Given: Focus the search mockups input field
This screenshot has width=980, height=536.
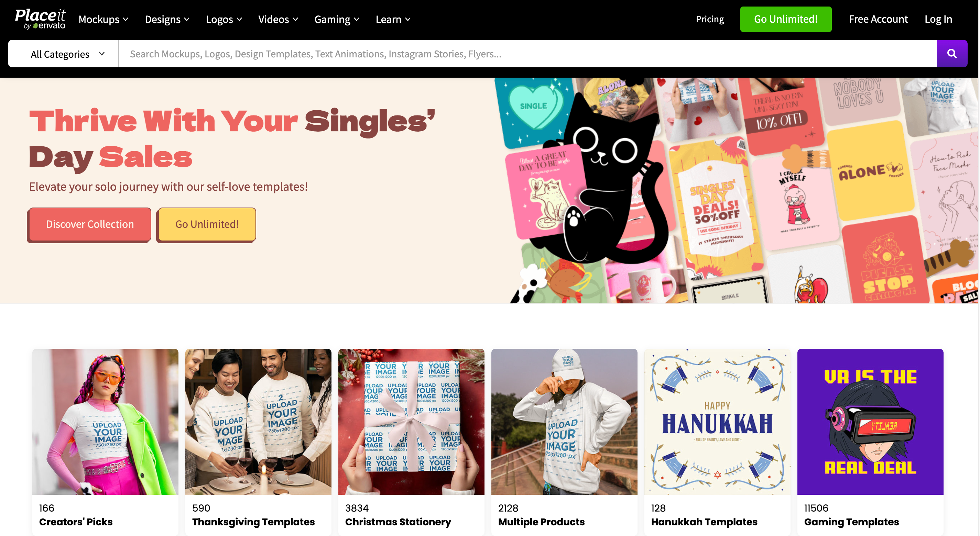Looking at the screenshot, I should (x=527, y=54).
